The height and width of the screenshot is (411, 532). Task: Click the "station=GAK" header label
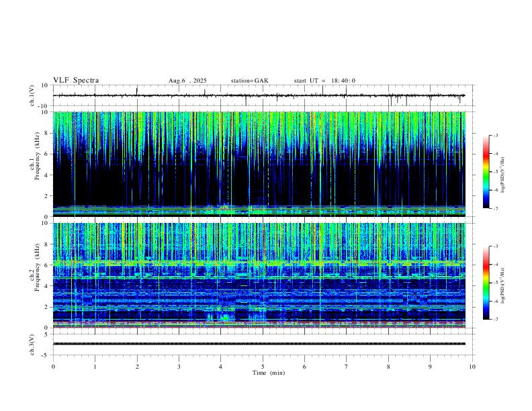point(250,81)
